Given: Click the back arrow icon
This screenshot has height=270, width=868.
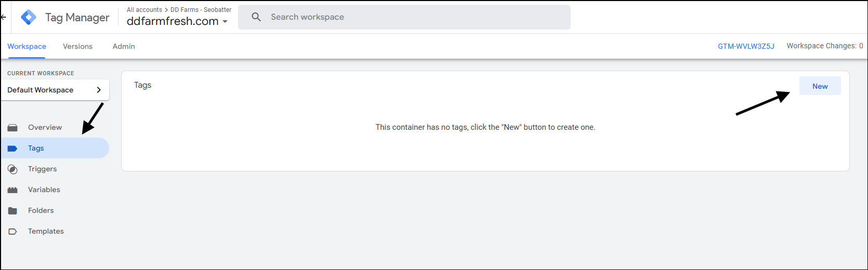Looking at the screenshot, I should (x=4, y=17).
